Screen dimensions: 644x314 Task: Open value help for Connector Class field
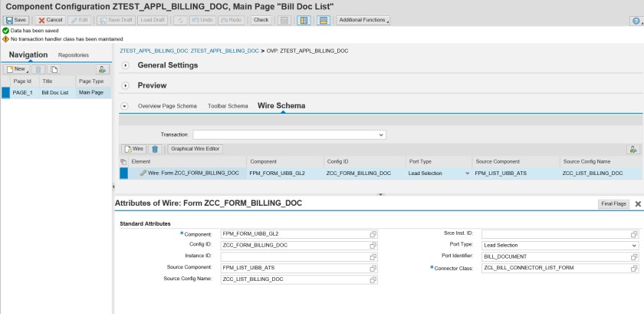(634, 268)
